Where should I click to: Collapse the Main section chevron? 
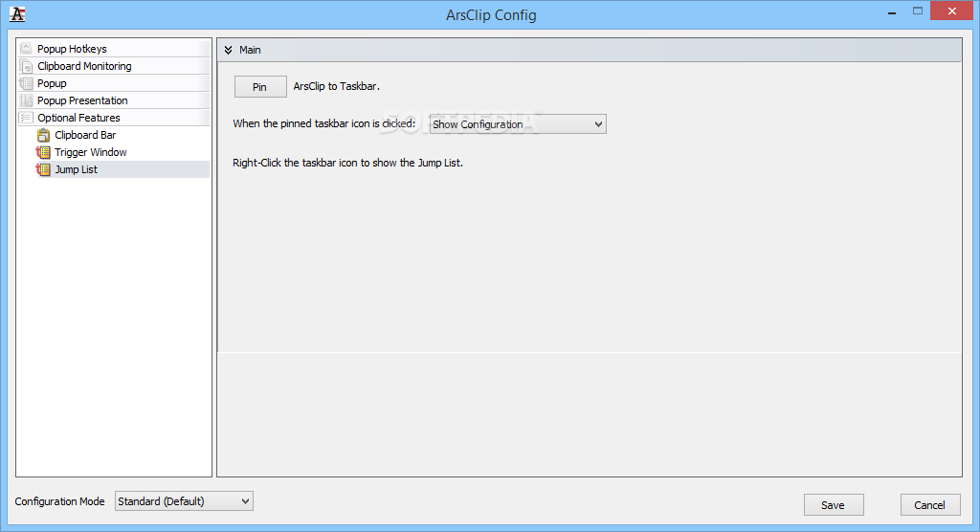228,50
